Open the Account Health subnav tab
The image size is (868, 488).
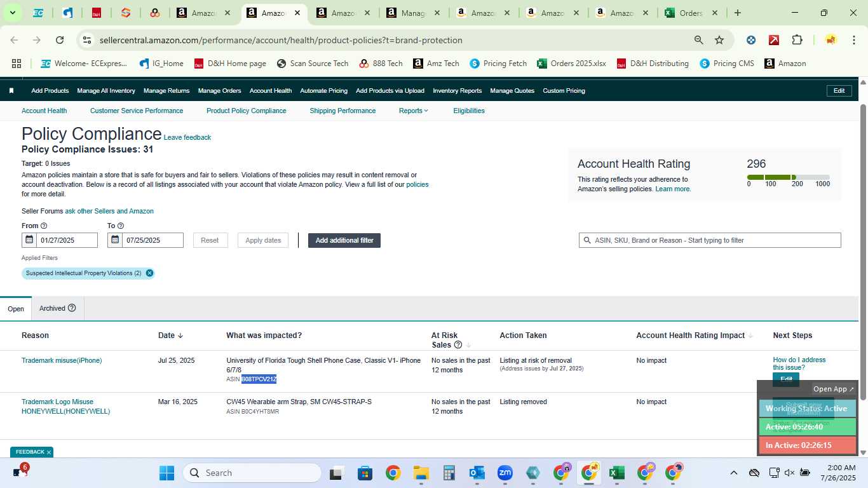[44, 111]
